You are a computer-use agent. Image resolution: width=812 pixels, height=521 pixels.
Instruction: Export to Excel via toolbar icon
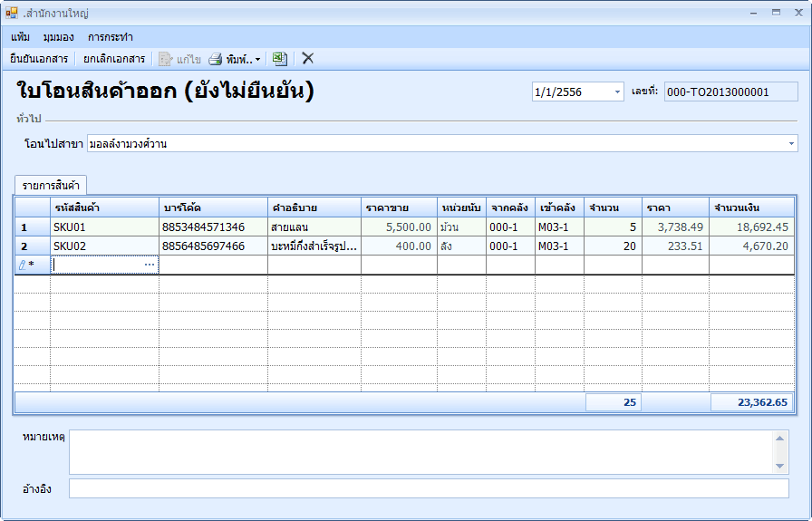pos(280,59)
